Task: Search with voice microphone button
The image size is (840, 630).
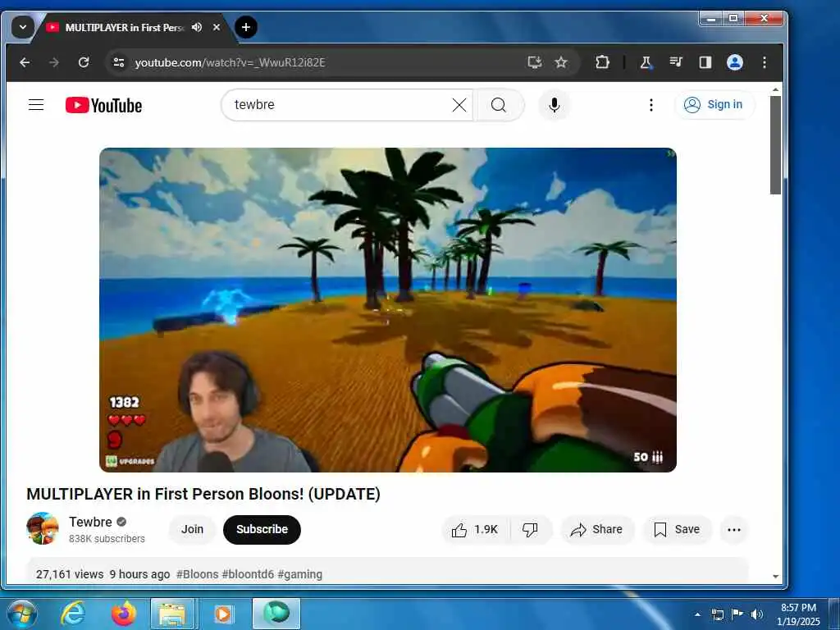Action: (555, 104)
